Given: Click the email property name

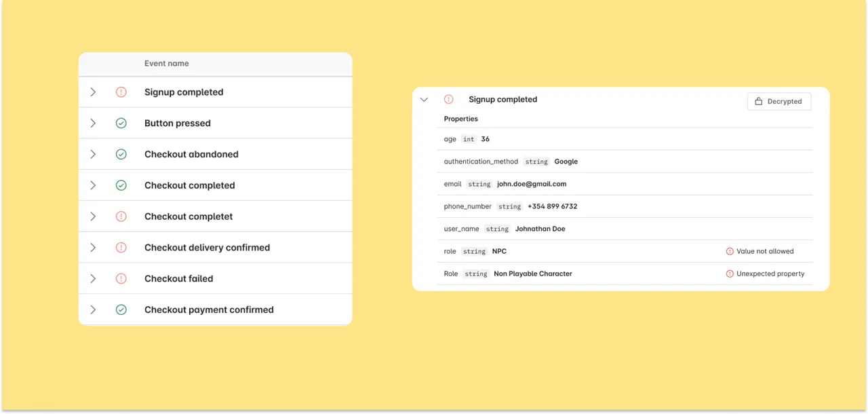Looking at the screenshot, I should coord(453,184).
